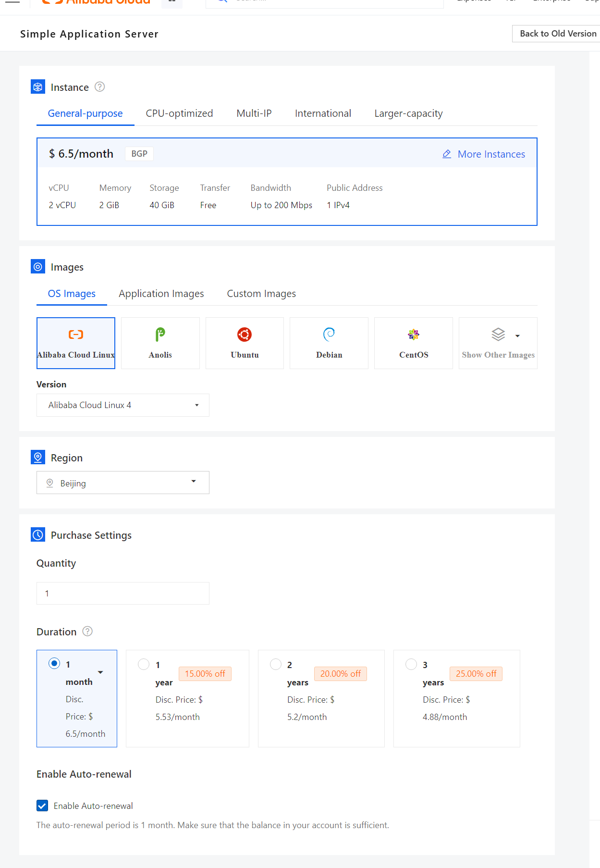Image resolution: width=600 pixels, height=868 pixels.
Task: Select the Debian OS image
Action: pos(329,343)
